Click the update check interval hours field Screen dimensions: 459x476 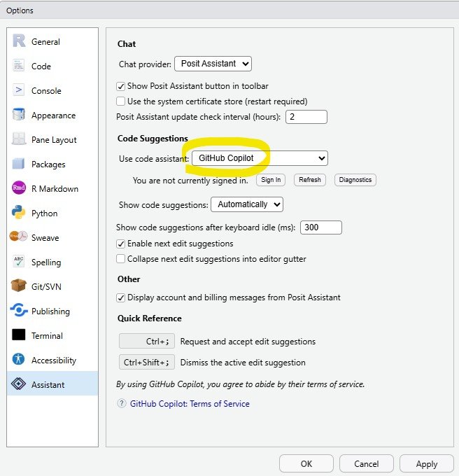[x=306, y=117]
